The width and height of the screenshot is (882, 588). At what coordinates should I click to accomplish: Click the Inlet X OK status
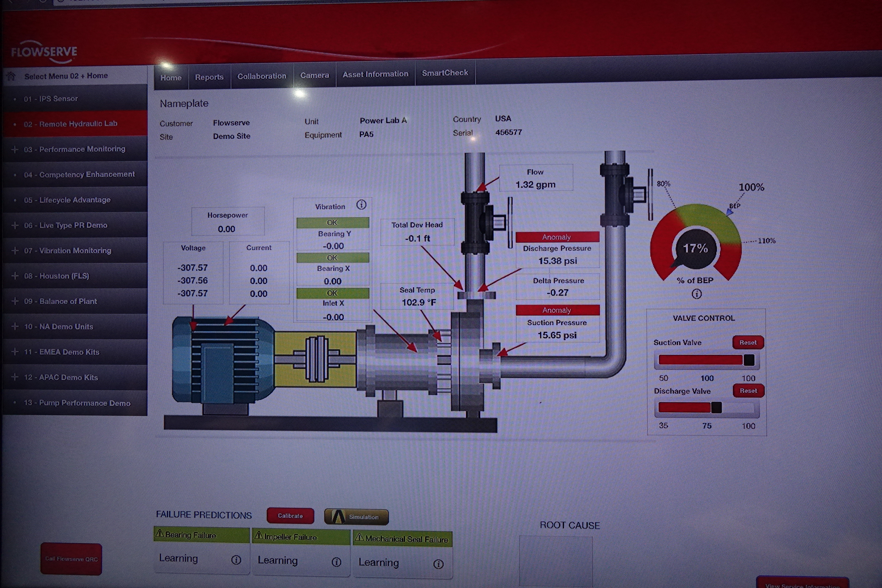(x=333, y=293)
